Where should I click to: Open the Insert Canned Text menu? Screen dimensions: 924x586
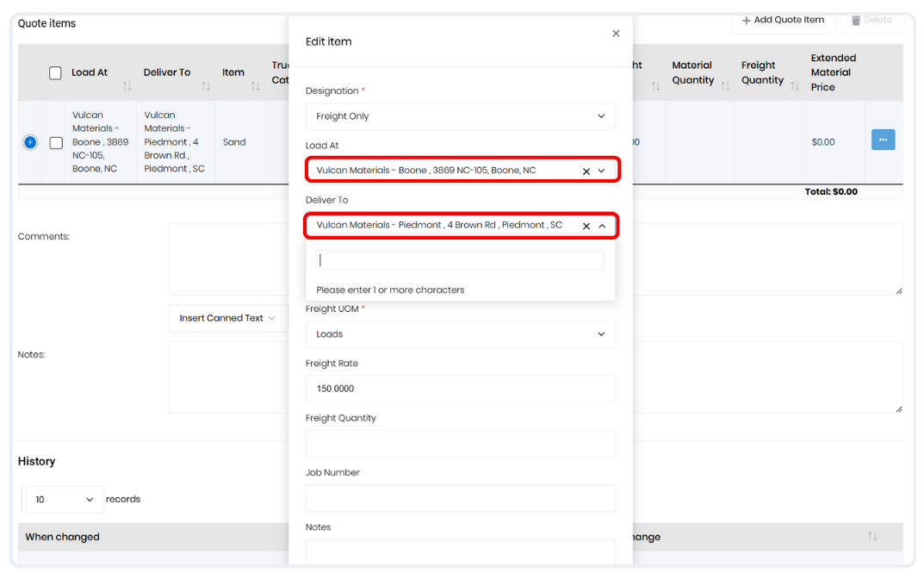pyautogui.click(x=227, y=318)
